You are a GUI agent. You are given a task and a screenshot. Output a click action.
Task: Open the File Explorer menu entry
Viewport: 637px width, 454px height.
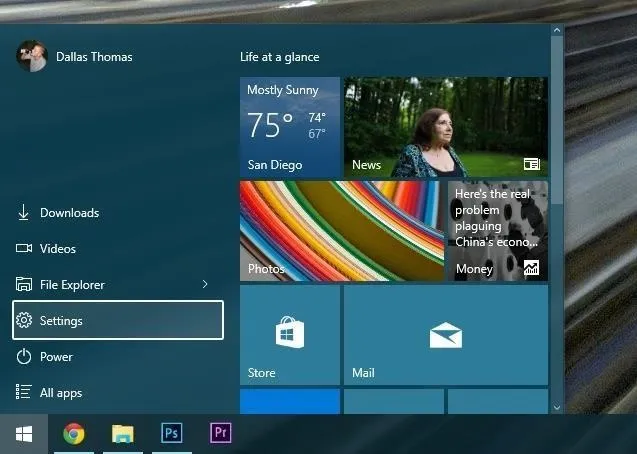(118, 284)
